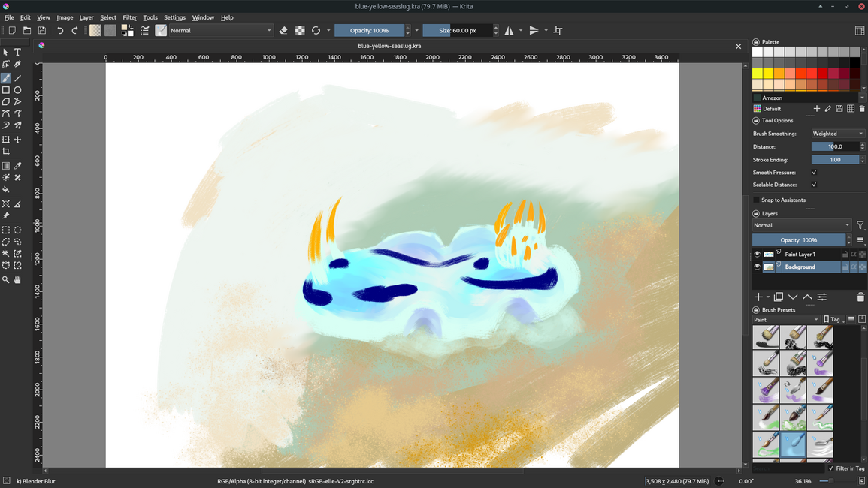Image resolution: width=868 pixels, height=488 pixels.
Task: Enable the Snap to Assistants checkbox
Action: 757,200
